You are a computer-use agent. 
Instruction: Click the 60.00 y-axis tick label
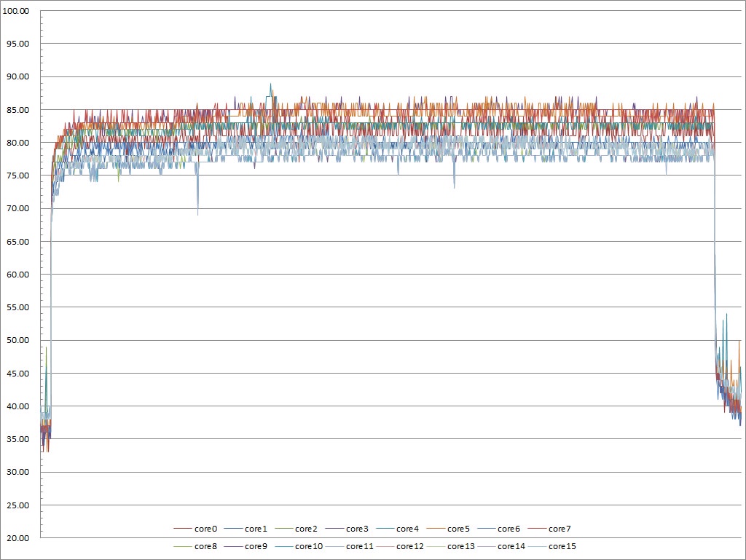coord(18,275)
